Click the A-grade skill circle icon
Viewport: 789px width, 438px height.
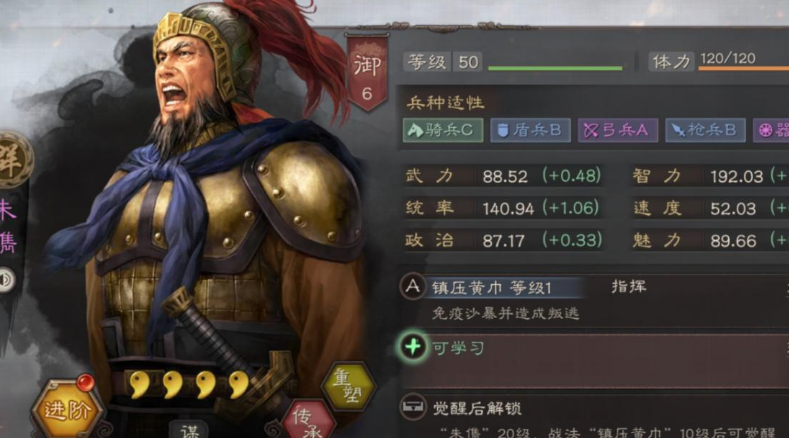[413, 286]
